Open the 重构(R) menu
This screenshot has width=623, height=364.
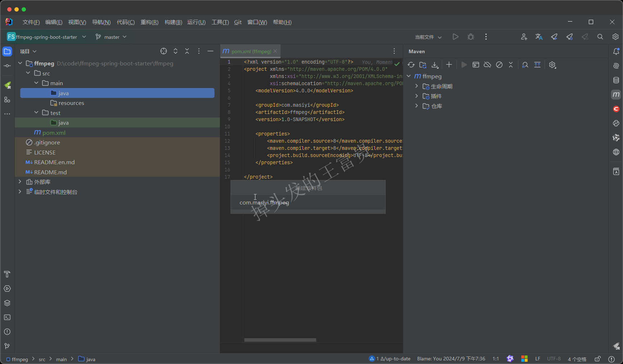pos(150,22)
